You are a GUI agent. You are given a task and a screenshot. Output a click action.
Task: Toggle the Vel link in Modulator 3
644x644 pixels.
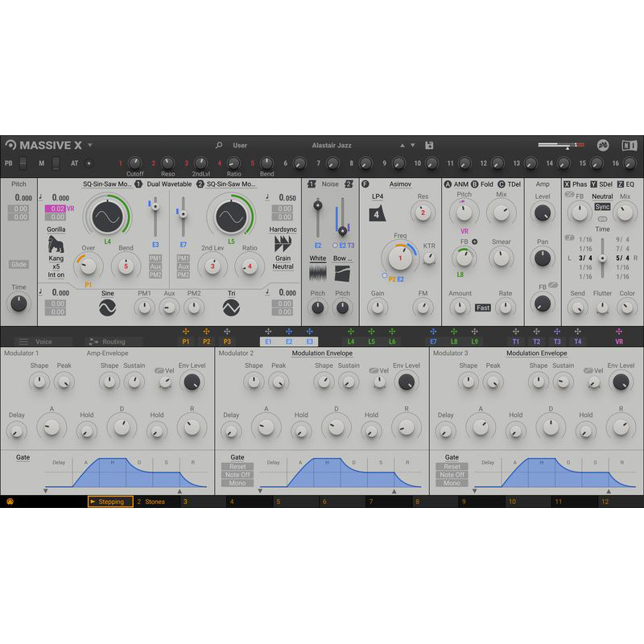[x=588, y=370]
